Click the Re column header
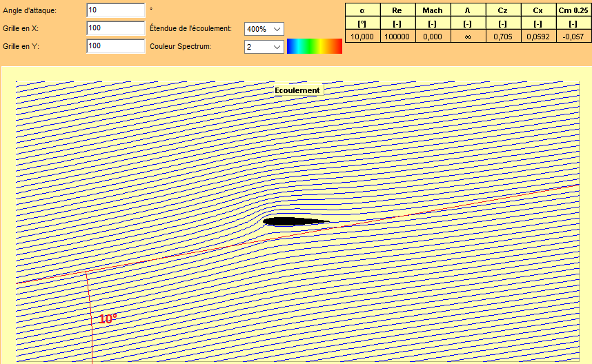This screenshot has height=364, width=592. 397,10
